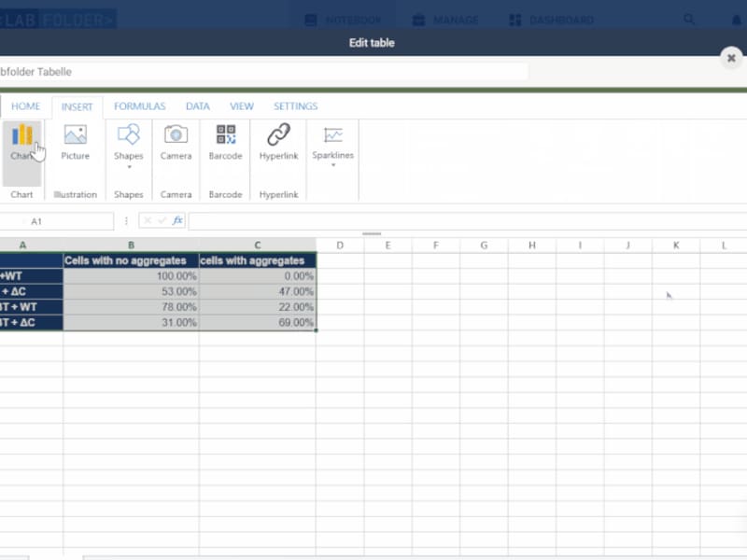Select the cell containing 53.00%

tap(131, 291)
